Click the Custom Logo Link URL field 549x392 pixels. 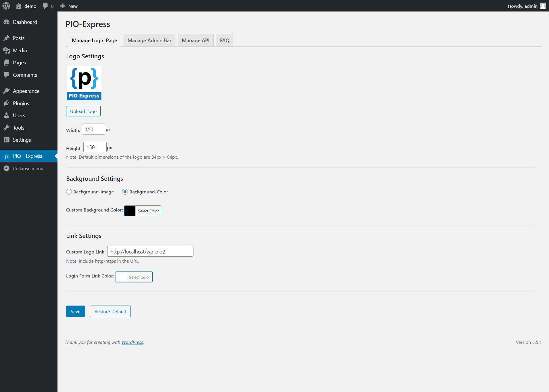pyautogui.click(x=150, y=251)
